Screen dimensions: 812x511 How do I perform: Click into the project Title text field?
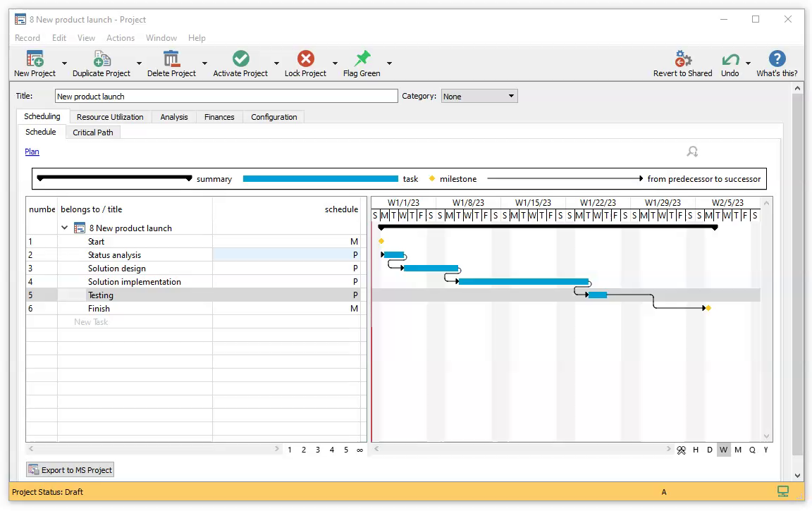point(226,97)
